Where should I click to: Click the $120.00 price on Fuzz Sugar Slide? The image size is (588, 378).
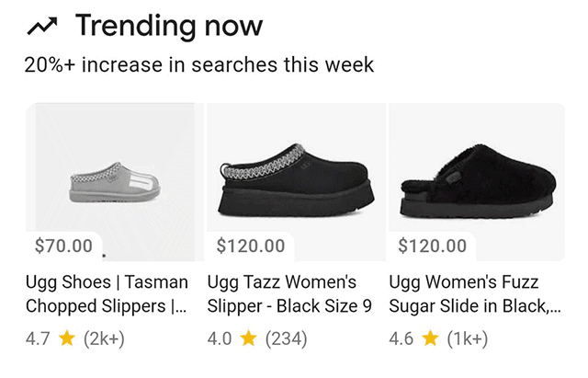[433, 246]
